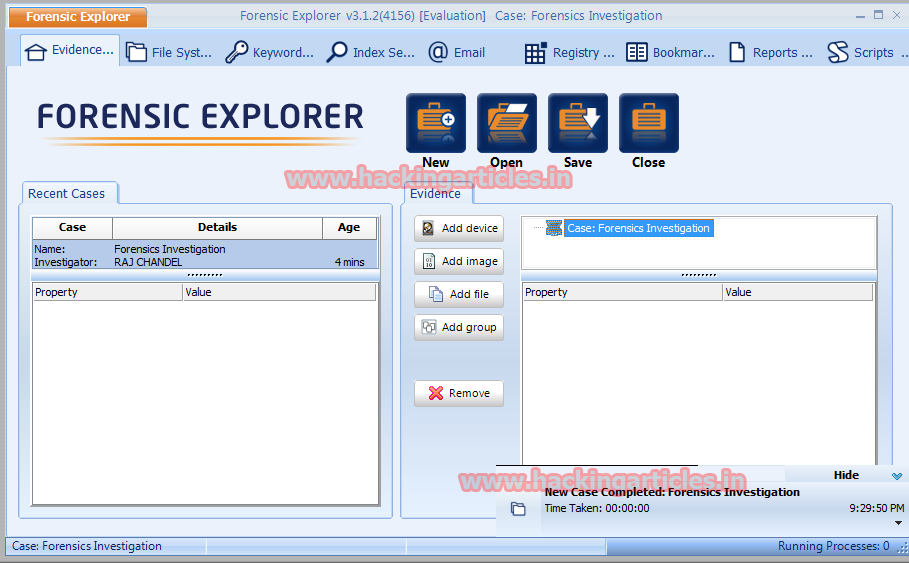Click Running Processes: 0 in status bar
909x563 pixels.
pos(833,546)
